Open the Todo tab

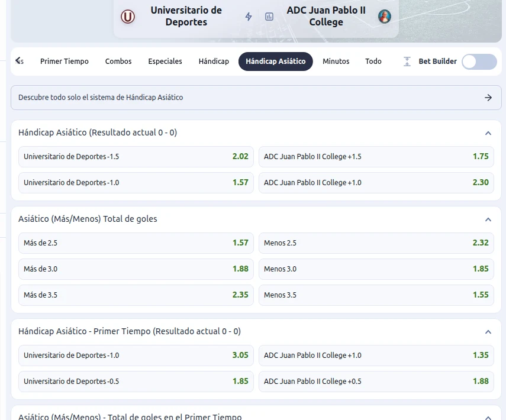[x=373, y=62]
